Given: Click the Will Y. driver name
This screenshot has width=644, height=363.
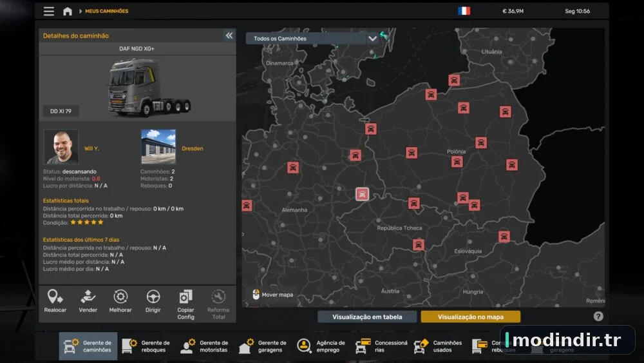Looking at the screenshot, I should click(x=91, y=148).
